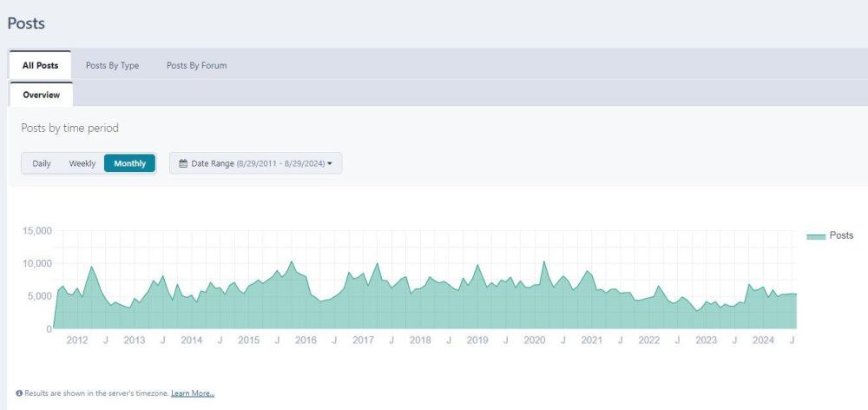The width and height of the screenshot is (868, 410).
Task: Click the calendar icon in Date Range
Action: point(183,163)
